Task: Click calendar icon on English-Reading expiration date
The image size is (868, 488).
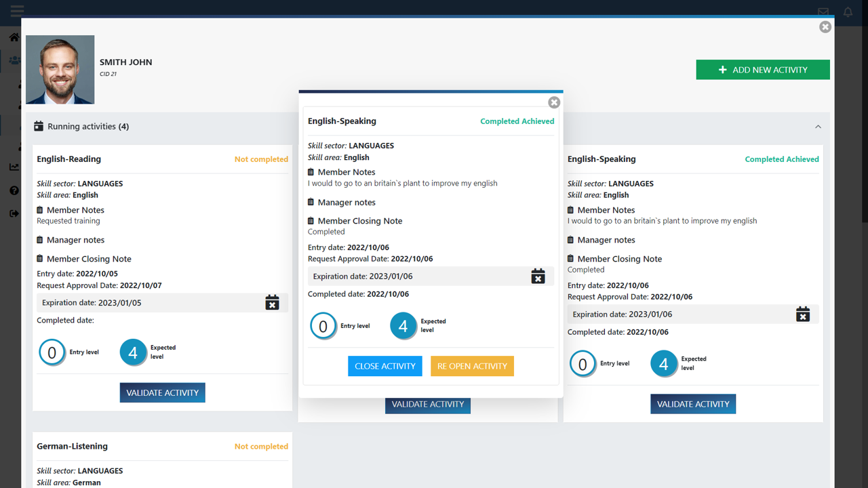Action: point(272,302)
